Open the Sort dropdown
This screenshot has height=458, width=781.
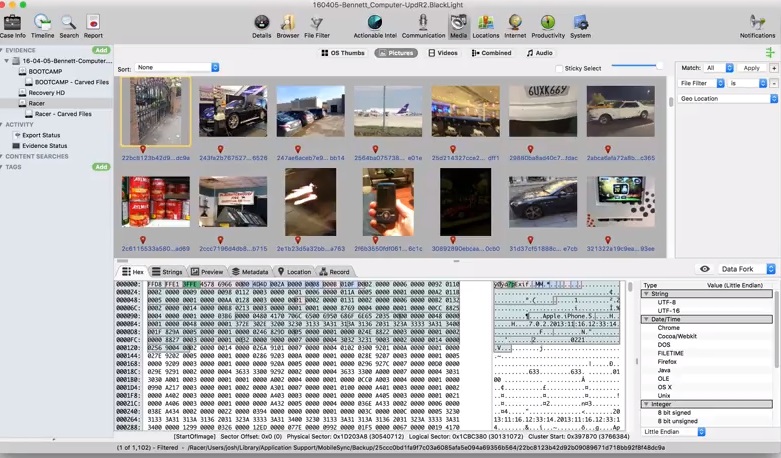177,68
